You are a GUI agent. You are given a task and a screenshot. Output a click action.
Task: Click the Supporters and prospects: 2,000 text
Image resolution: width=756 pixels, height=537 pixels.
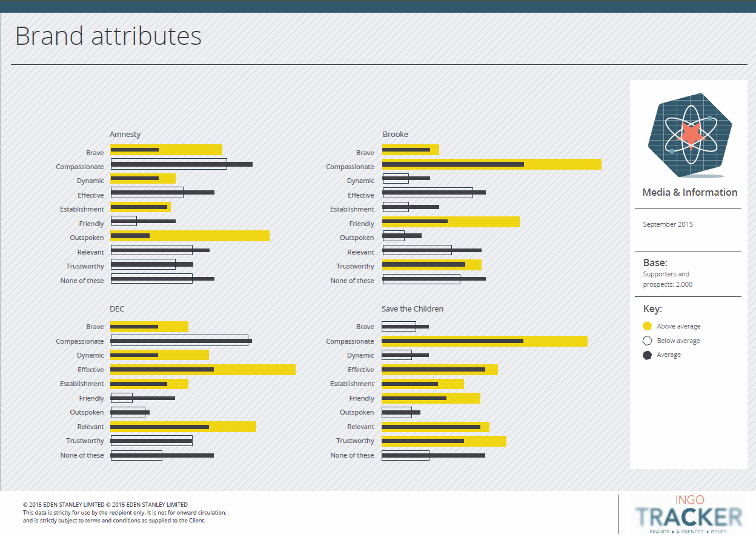coord(668,279)
